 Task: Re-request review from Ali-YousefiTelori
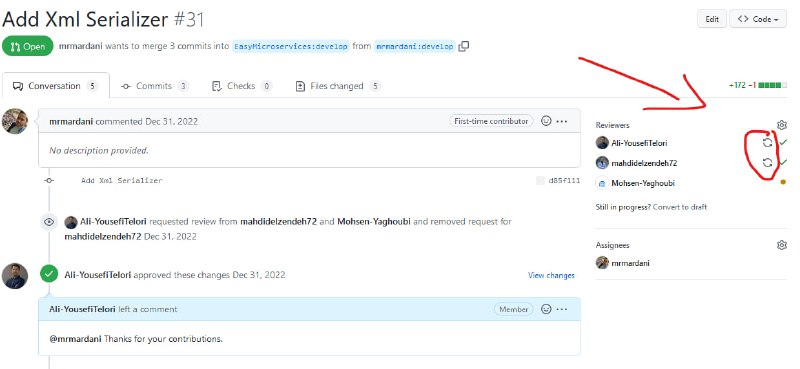click(x=767, y=143)
